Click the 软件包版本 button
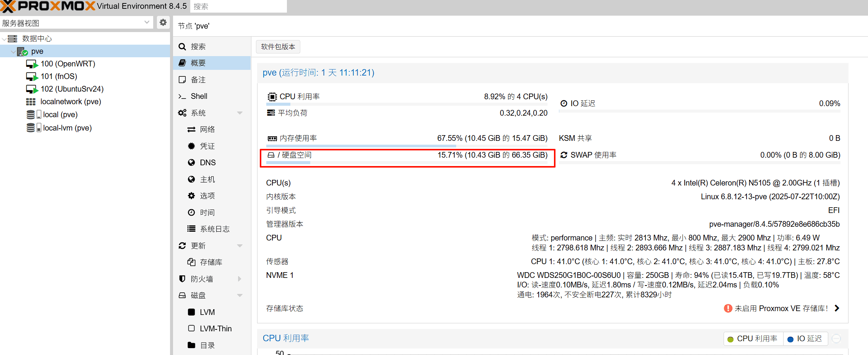This screenshot has width=868, height=355. [x=278, y=47]
